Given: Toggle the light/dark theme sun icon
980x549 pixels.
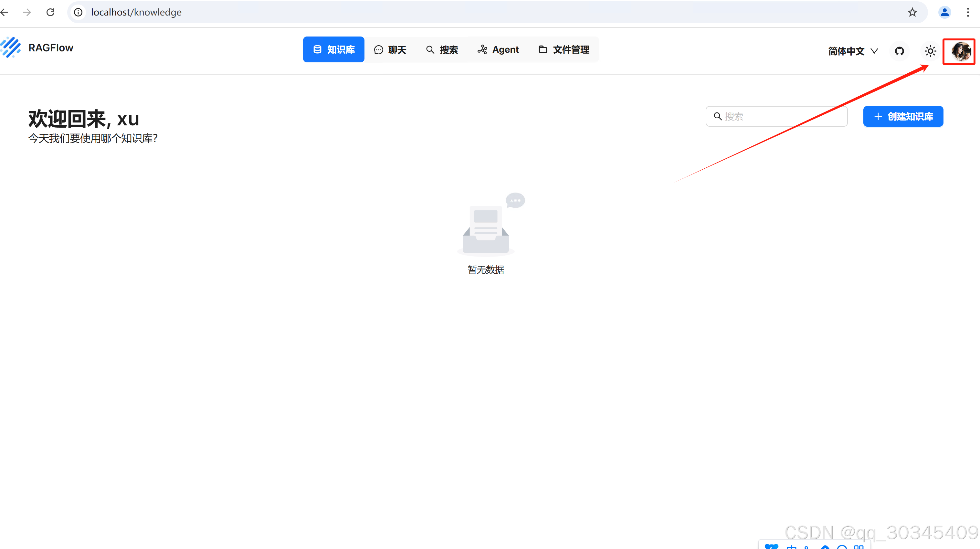Looking at the screenshot, I should point(931,51).
